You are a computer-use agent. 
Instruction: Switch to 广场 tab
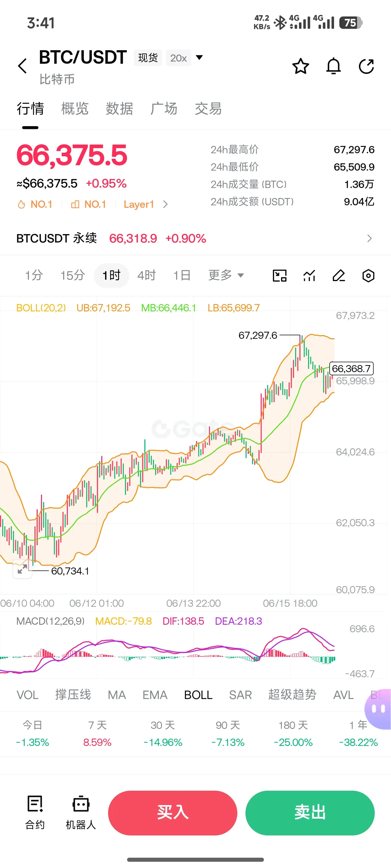164,108
